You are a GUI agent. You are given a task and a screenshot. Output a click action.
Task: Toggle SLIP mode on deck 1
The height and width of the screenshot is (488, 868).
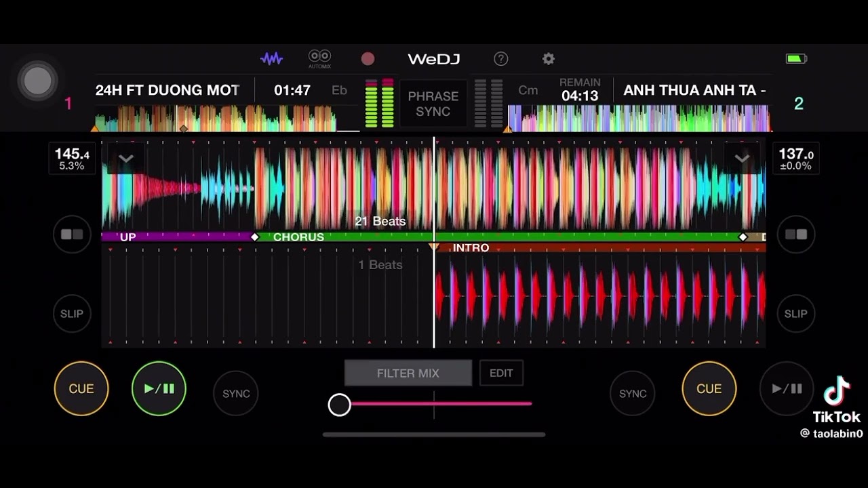coord(72,314)
